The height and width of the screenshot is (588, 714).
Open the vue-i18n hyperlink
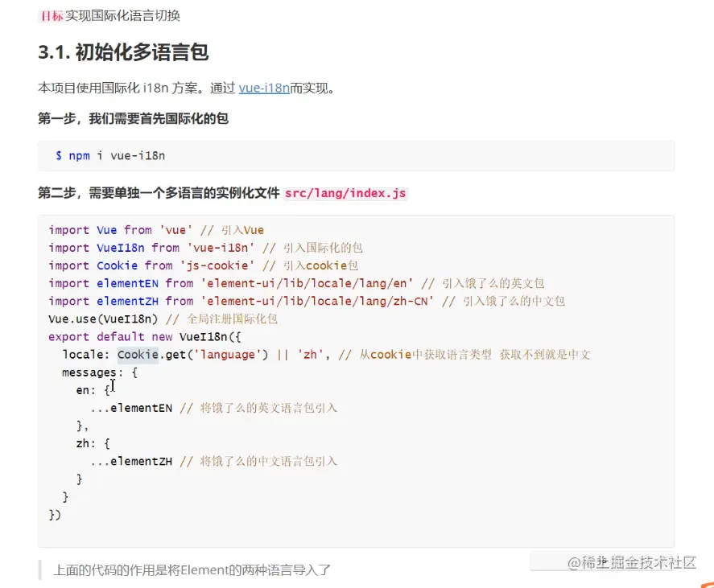[x=264, y=88]
